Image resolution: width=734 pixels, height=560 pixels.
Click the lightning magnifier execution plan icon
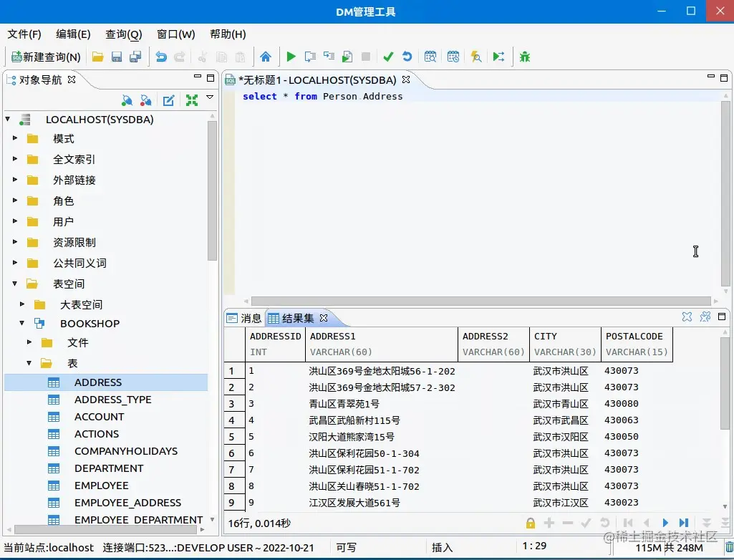tap(476, 57)
